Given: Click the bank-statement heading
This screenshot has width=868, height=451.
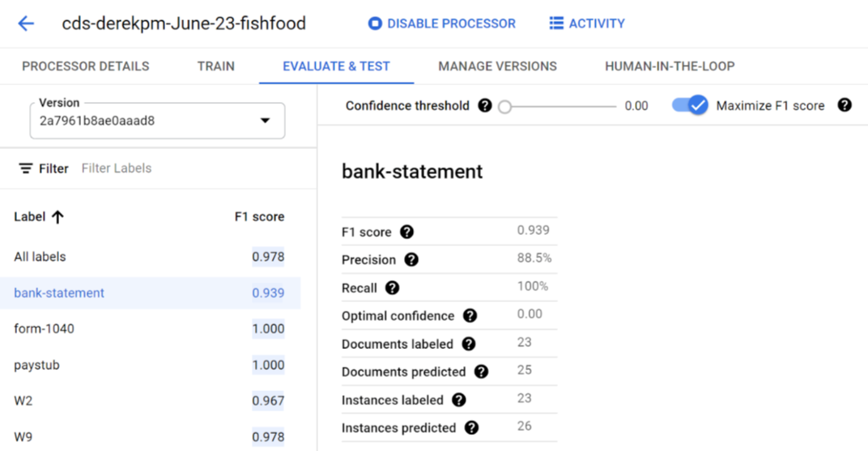Looking at the screenshot, I should click(412, 172).
